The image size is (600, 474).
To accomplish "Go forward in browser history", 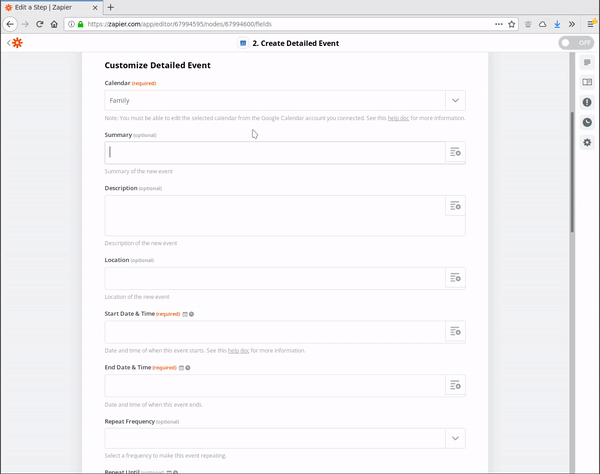I will pos(25,24).
